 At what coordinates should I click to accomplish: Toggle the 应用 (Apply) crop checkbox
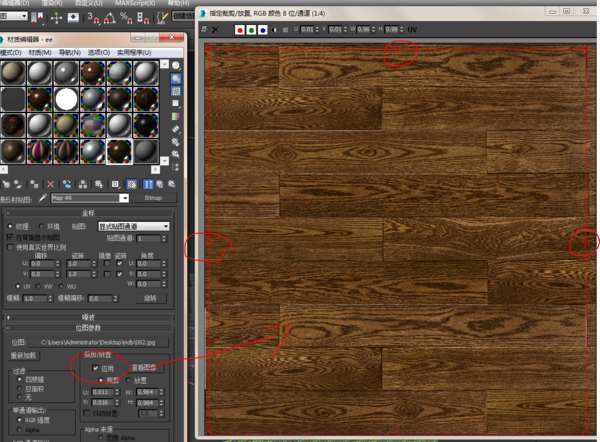pyautogui.click(x=95, y=368)
